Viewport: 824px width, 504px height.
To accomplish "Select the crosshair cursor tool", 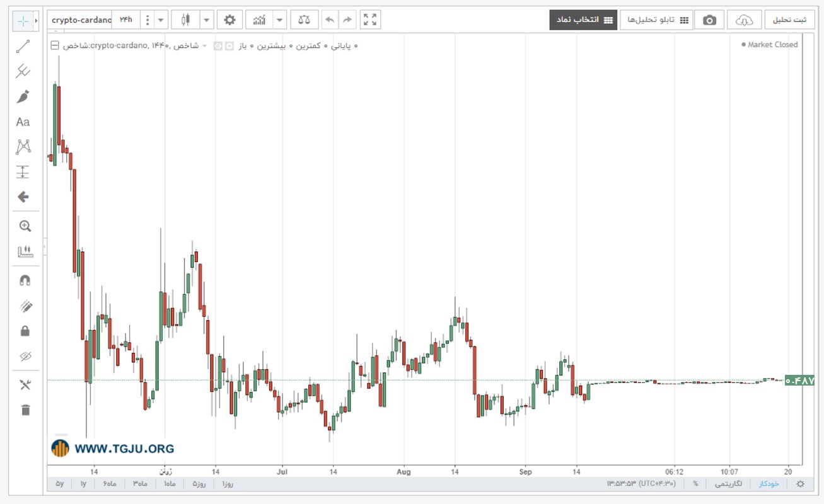I will click(23, 21).
